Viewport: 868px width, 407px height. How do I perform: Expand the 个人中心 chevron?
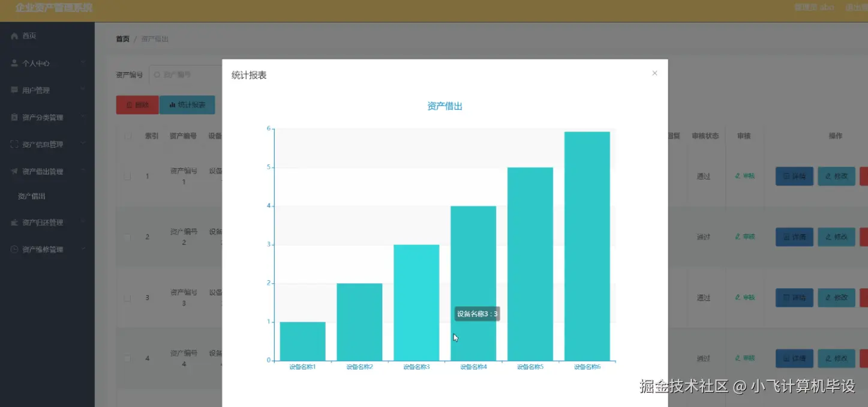pos(83,63)
